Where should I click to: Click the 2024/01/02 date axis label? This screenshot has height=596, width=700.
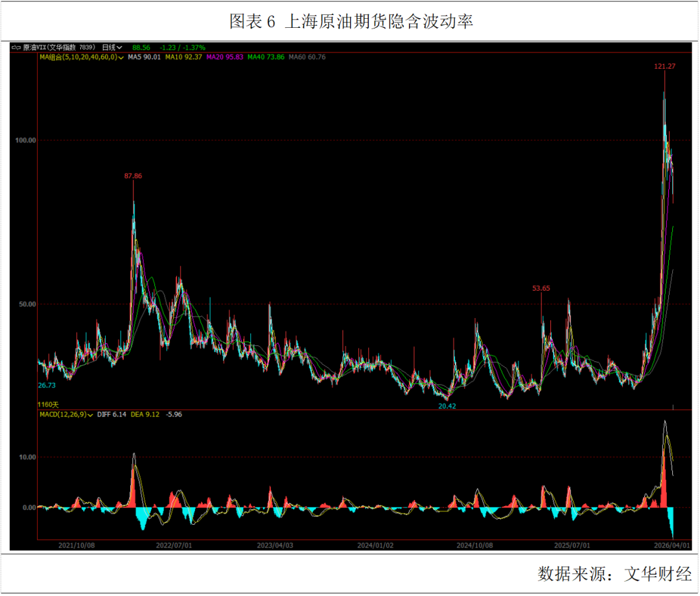coord(375,545)
